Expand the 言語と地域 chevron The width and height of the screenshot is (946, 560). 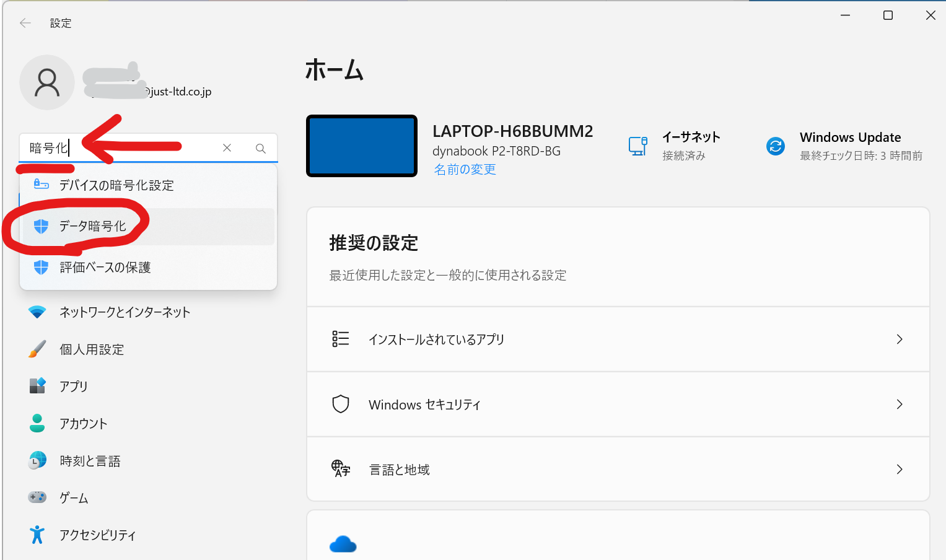coord(900,469)
